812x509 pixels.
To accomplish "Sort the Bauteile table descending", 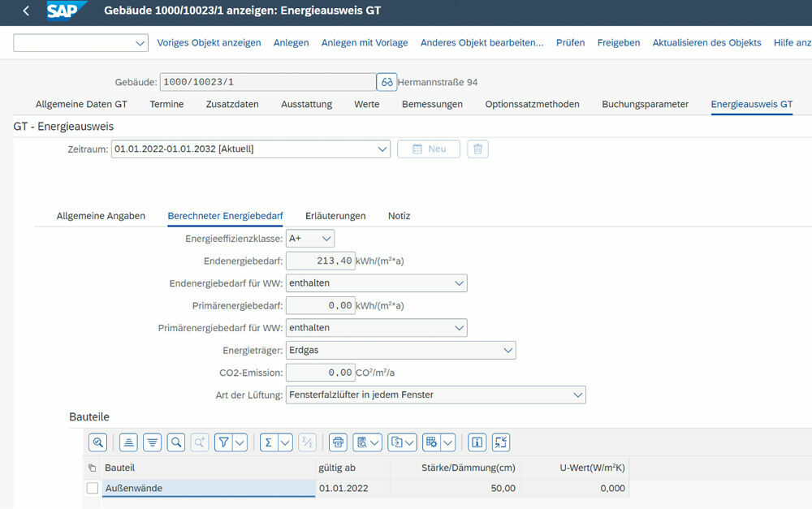I will point(152,442).
